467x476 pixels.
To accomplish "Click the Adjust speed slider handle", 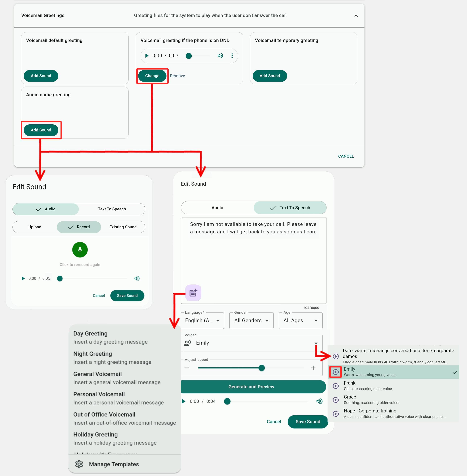I will tap(261, 368).
